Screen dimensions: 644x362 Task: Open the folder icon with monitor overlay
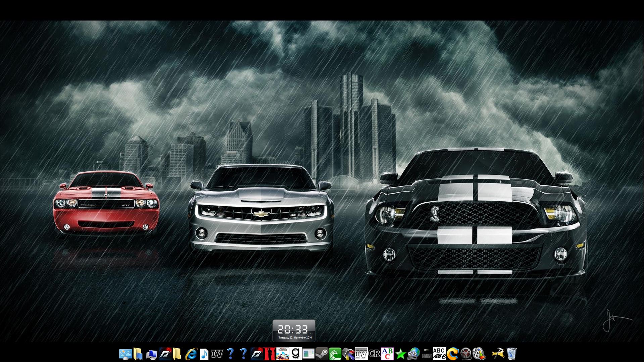138,354
